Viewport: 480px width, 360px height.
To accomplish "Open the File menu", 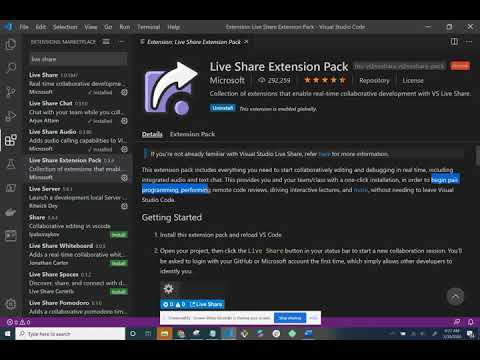I will pos(24,27).
